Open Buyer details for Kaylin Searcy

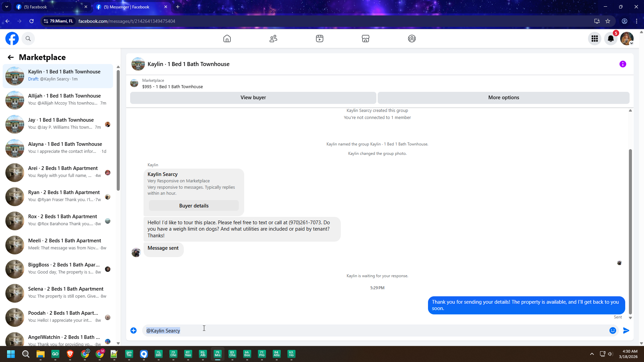pos(194,206)
